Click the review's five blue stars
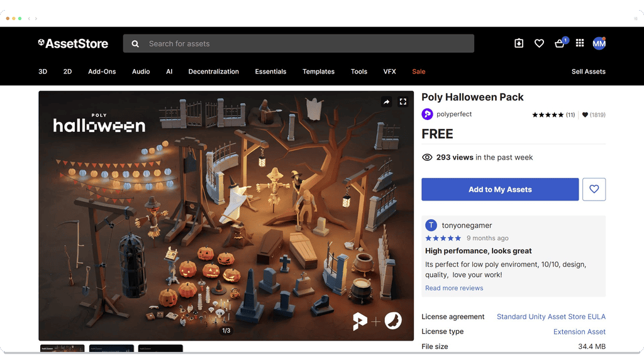644x362 pixels. [443, 238]
